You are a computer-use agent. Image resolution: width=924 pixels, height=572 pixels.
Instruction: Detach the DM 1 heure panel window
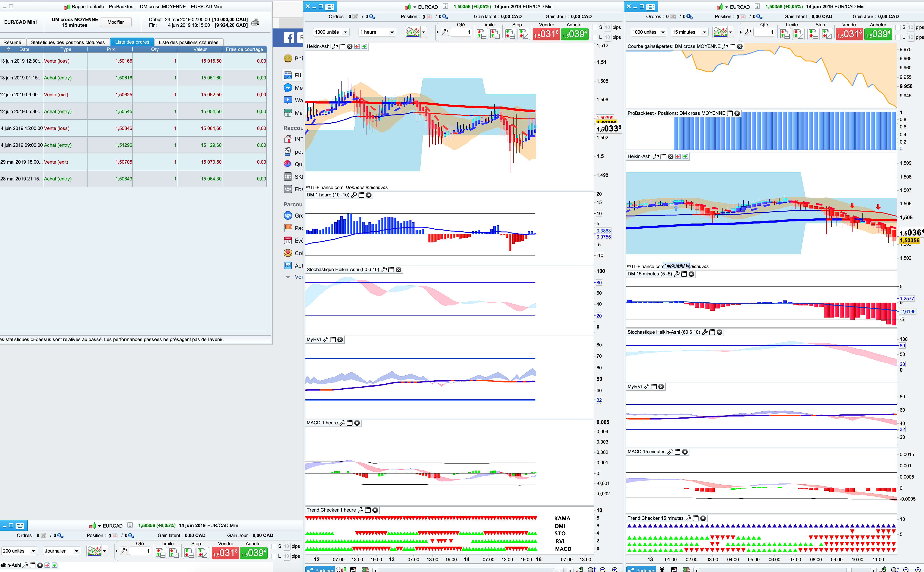click(361, 195)
